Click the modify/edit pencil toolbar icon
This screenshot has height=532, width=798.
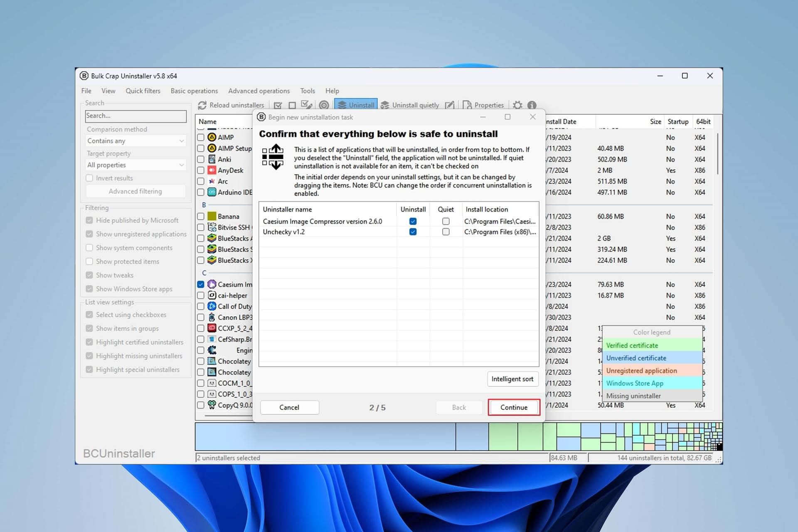[x=449, y=105]
